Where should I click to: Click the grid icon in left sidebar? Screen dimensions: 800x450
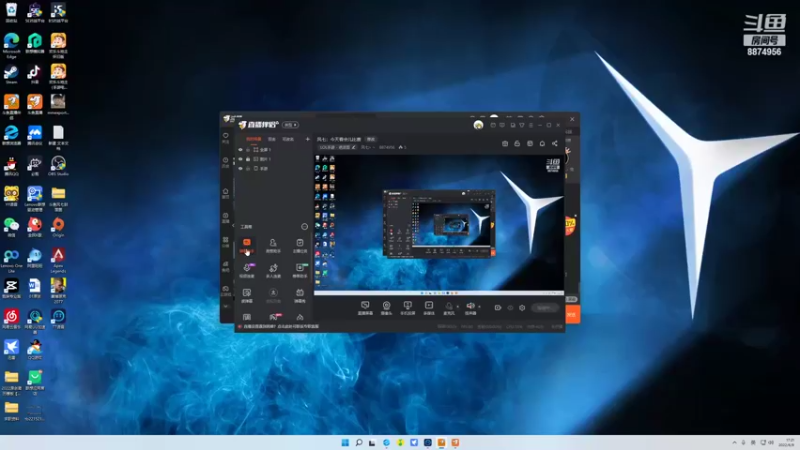click(226, 241)
